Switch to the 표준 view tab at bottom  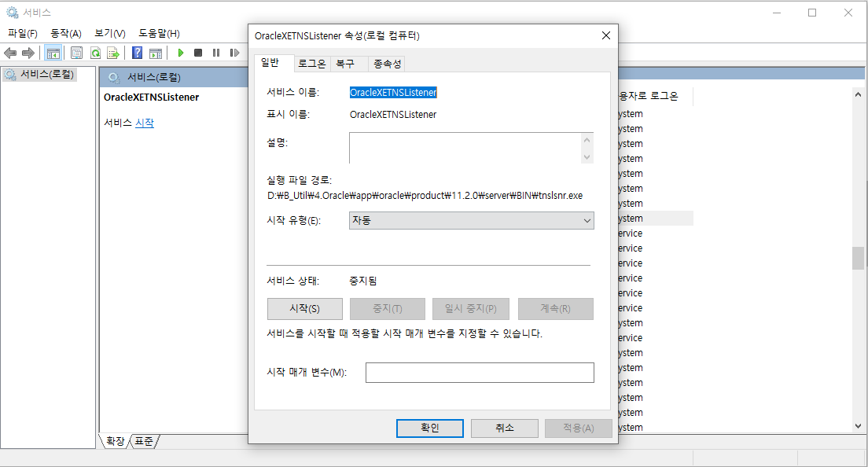coord(144,441)
